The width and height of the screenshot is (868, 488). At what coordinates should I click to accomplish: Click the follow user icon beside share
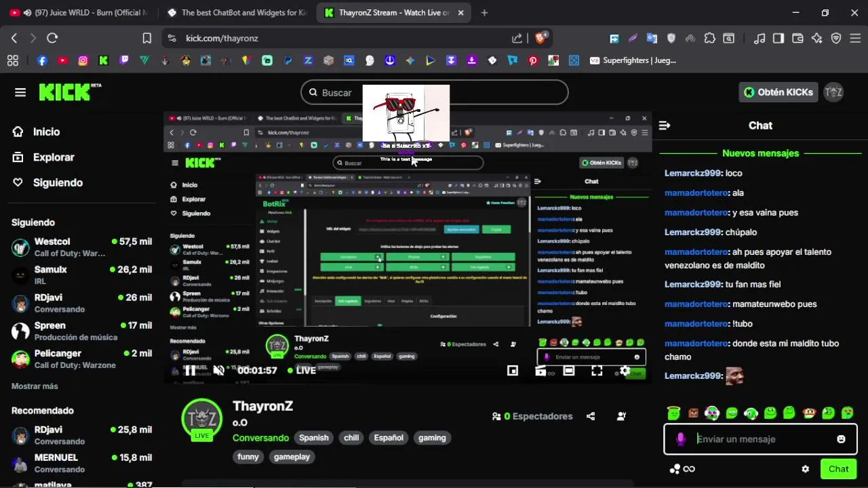pyautogui.click(x=621, y=416)
